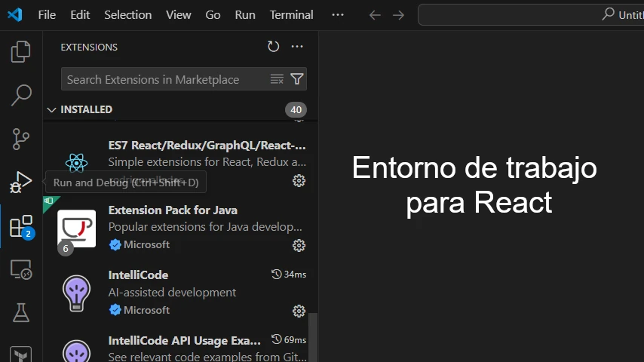
Task: Select ES7 React/Redux/GraphQL extension entry
Action: coord(181,163)
